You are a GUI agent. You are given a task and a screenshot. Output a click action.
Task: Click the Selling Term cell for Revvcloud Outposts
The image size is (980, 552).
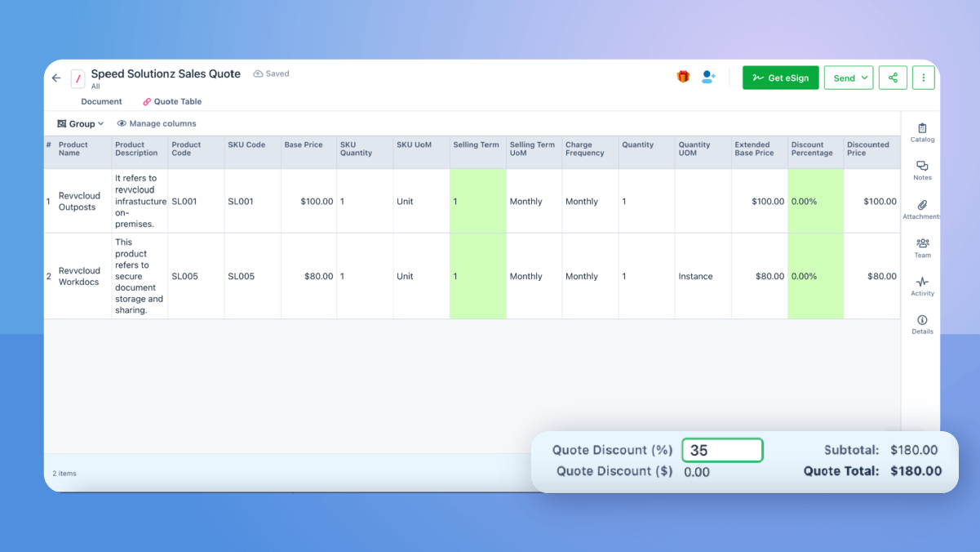[x=477, y=201]
